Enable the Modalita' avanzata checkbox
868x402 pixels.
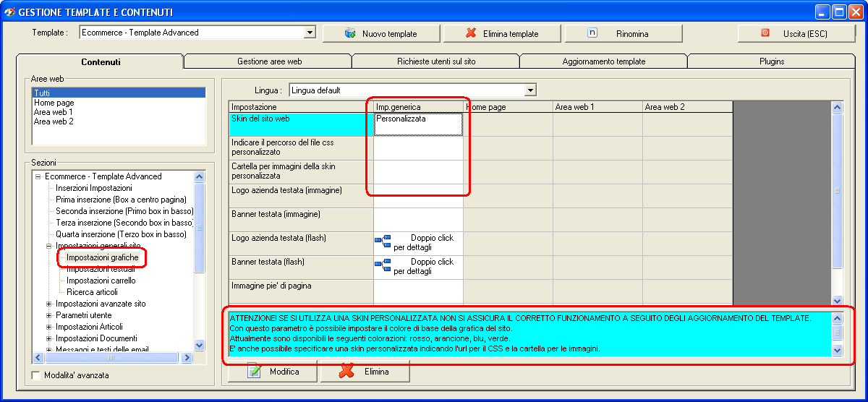click(x=37, y=375)
